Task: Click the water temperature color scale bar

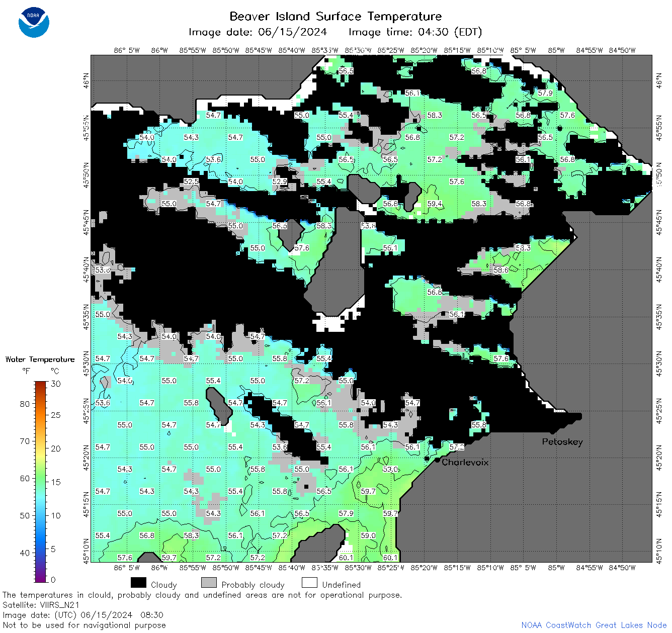Action: tap(41, 481)
